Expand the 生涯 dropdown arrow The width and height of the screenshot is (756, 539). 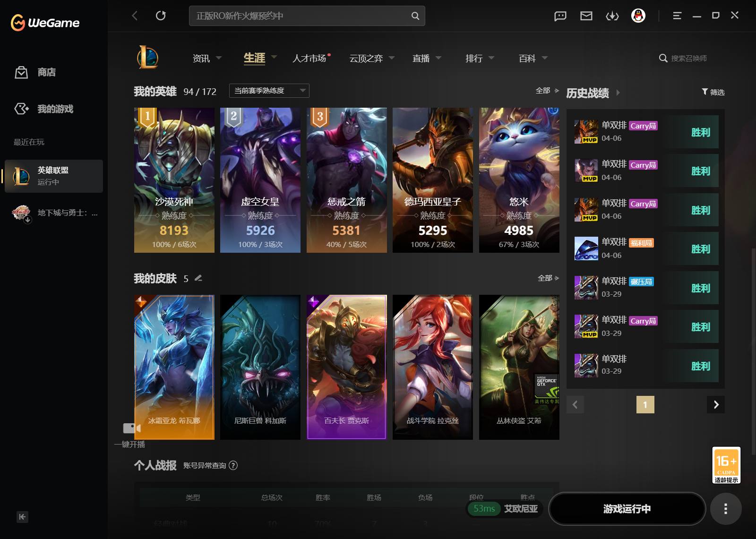coord(274,57)
